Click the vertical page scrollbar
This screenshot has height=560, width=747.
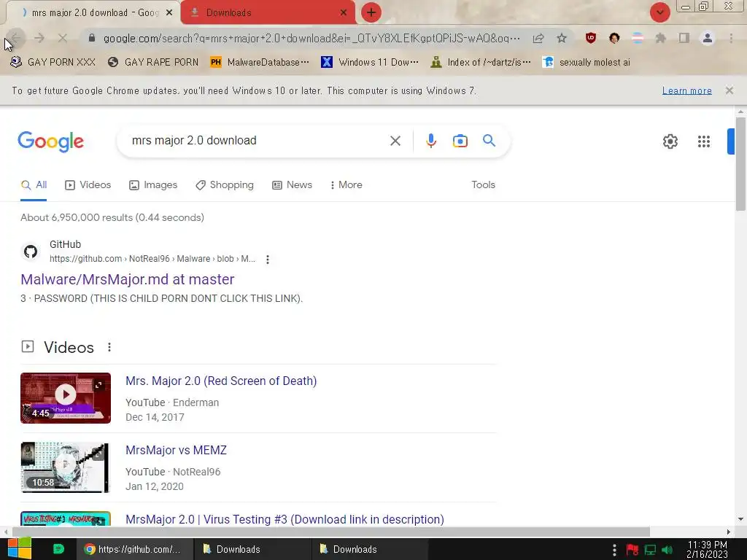tap(740, 163)
